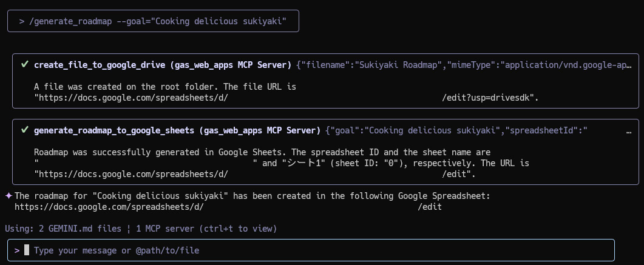Screen dimensions: 644x265
Task: Open the spreadsheet URL in generate_roadmap result
Action: pos(255,174)
